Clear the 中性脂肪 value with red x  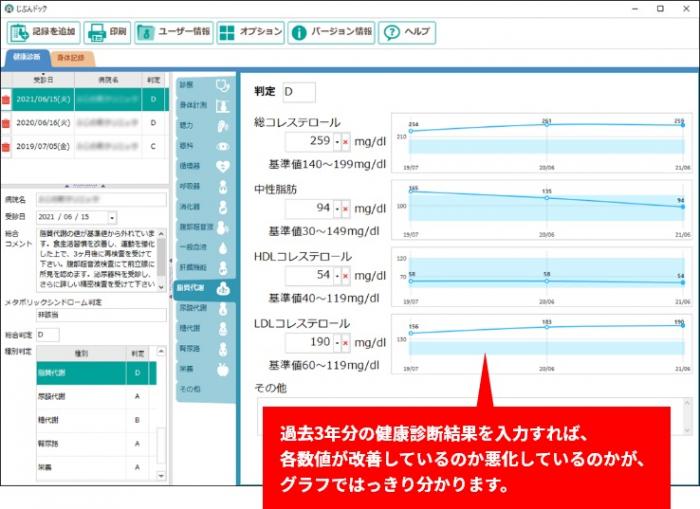(346, 208)
